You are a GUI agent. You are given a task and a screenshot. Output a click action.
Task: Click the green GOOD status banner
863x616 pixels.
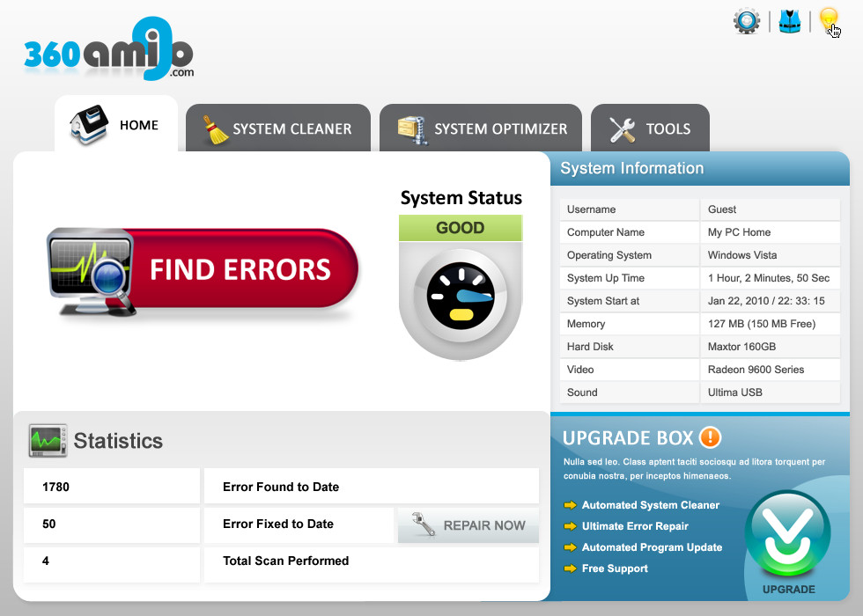point(461,228)
